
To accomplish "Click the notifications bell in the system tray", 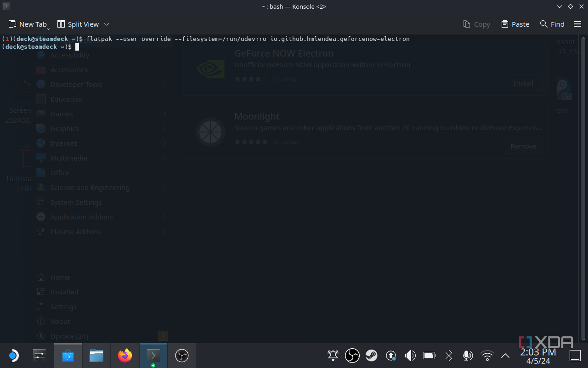I will click(333, 355).
